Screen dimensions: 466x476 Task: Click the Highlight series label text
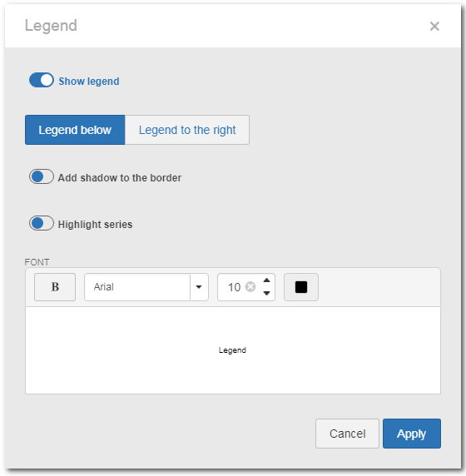[x=96, y=225]
